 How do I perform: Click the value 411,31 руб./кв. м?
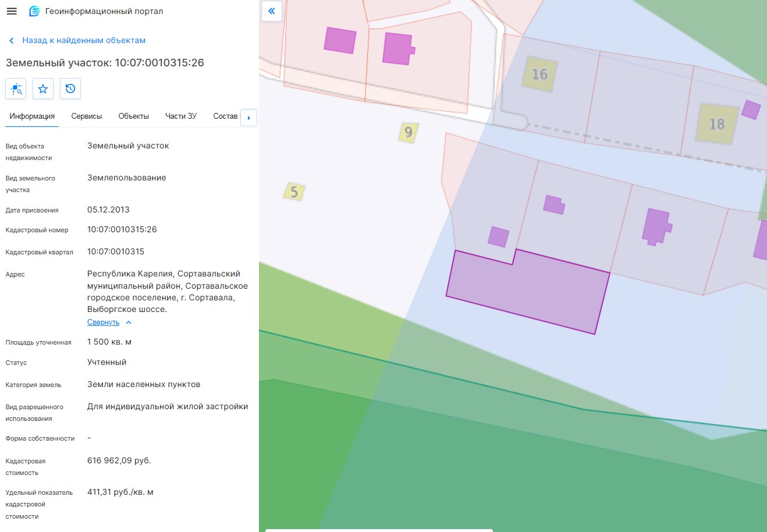tap(120, 492)
